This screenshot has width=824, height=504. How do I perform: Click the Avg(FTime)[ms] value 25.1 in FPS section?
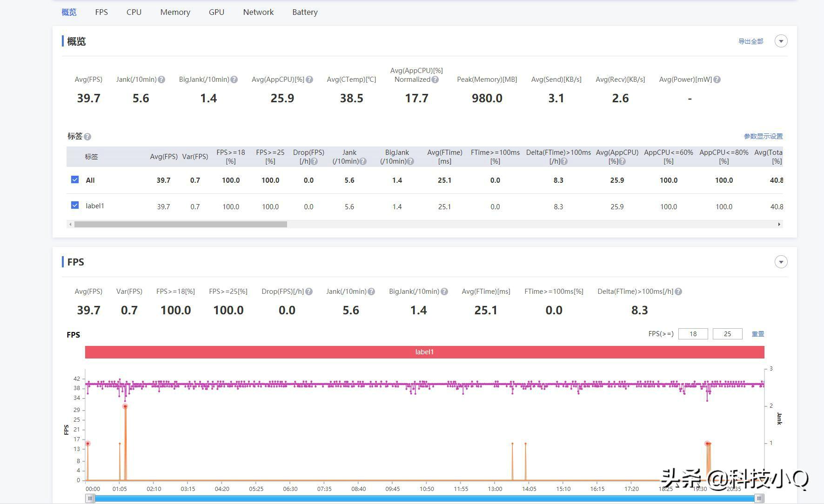click(x=486, y=310)
